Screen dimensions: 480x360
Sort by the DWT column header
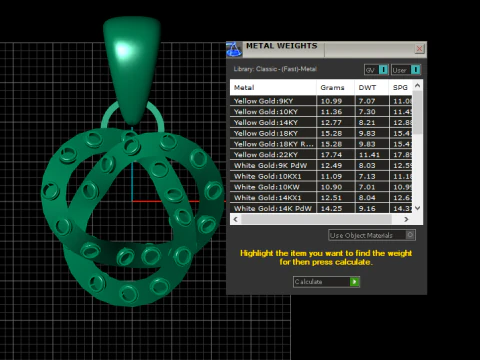point(372,88)
